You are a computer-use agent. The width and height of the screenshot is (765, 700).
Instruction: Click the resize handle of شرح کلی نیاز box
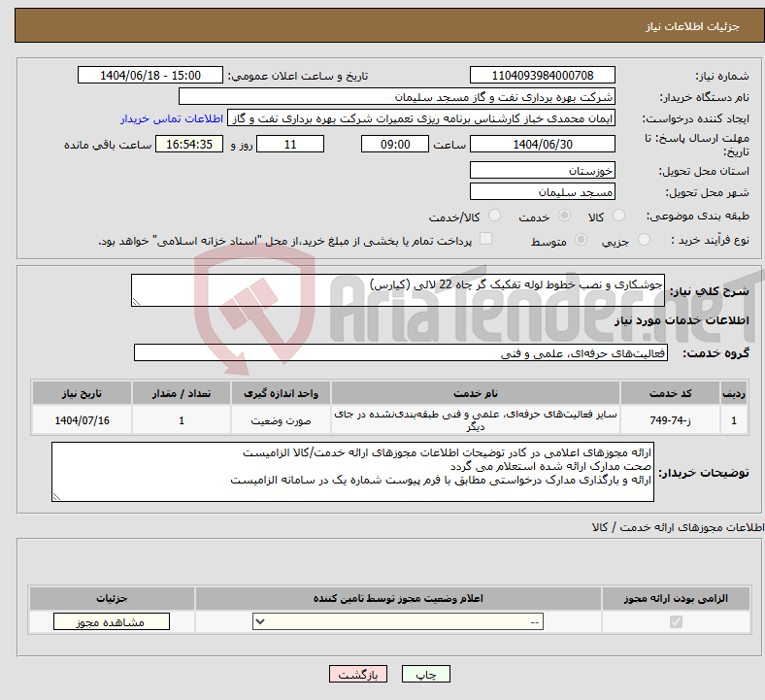point(136,302)
